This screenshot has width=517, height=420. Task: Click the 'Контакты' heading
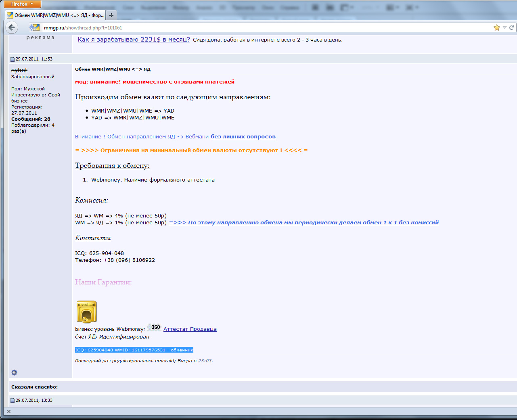(x=93, y=238)
